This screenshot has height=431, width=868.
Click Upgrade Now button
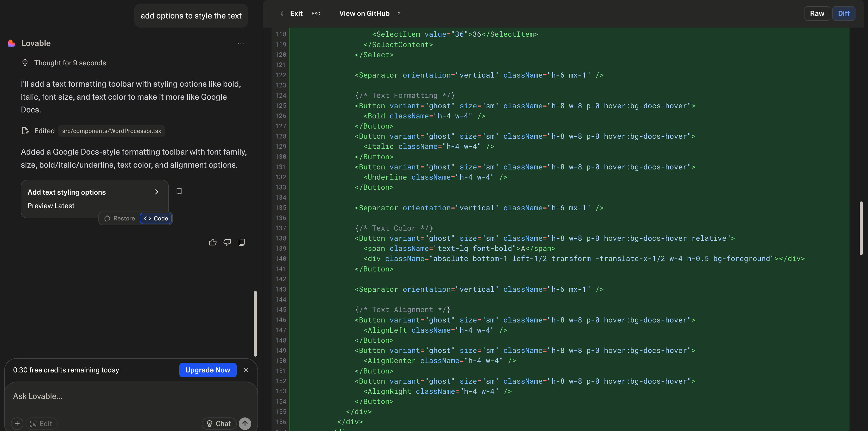tap(207, 370)
